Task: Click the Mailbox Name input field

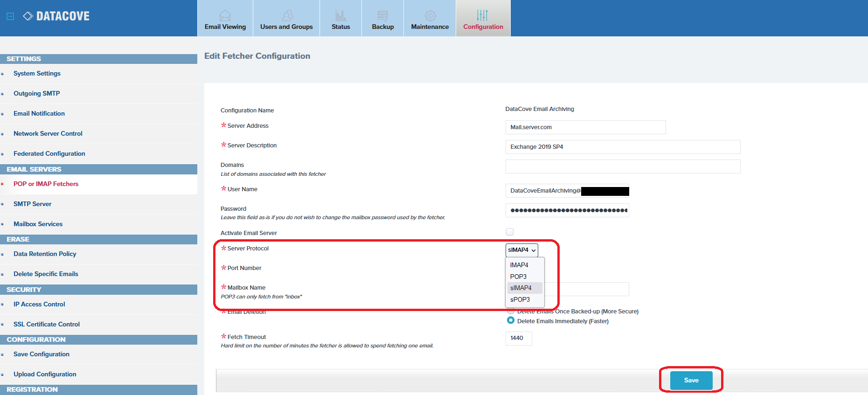Action: [587, 289]
